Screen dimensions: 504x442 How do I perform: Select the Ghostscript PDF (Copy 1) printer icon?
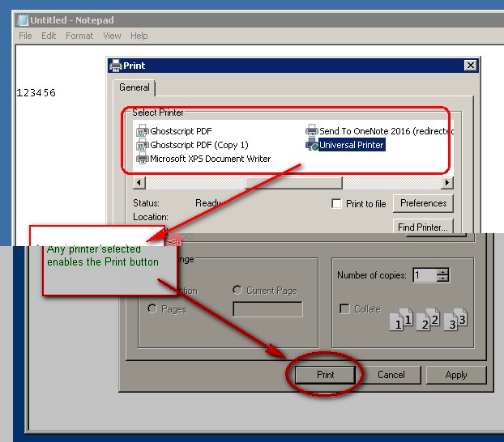coord(143,145)
